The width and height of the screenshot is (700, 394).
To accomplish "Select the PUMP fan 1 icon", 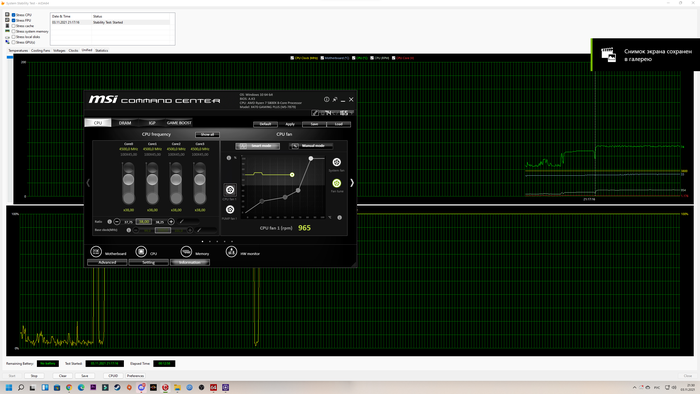I will (x=230, y=209).
